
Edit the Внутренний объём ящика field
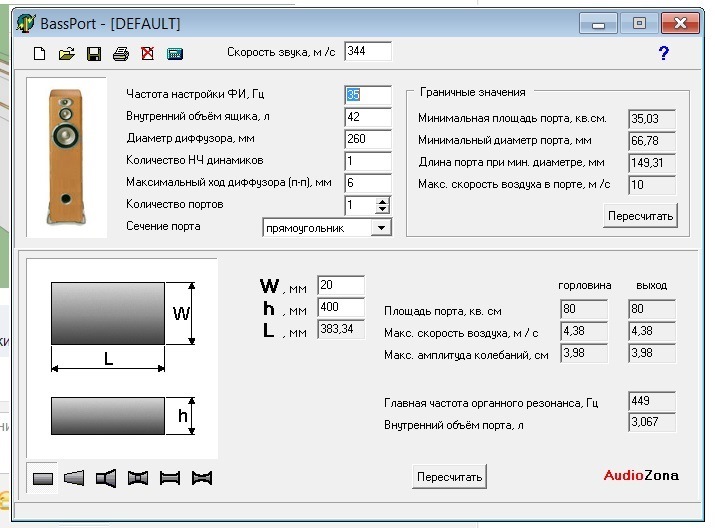point(368,117)
